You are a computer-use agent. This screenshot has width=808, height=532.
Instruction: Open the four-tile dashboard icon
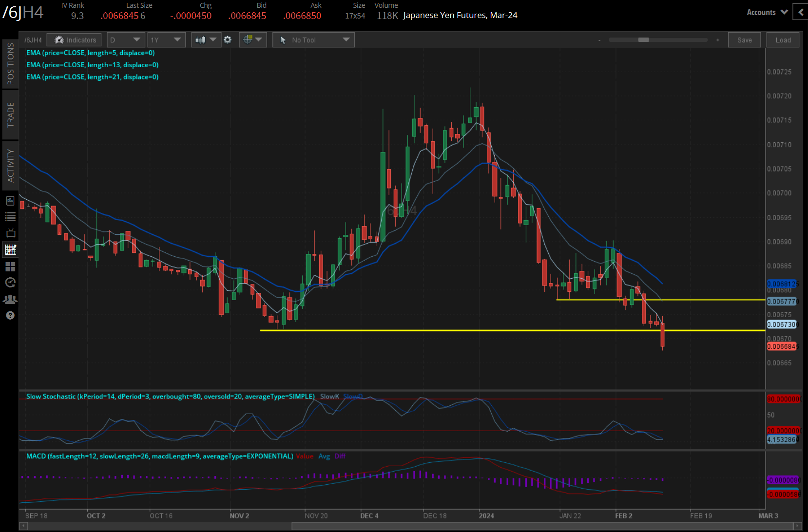click(x=10, y=266)
